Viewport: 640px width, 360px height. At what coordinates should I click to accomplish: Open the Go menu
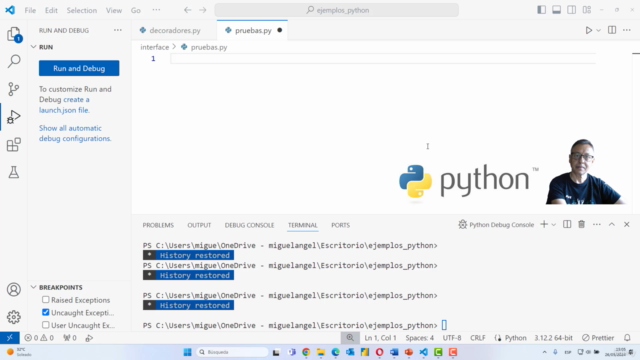(x=136, y=10)
